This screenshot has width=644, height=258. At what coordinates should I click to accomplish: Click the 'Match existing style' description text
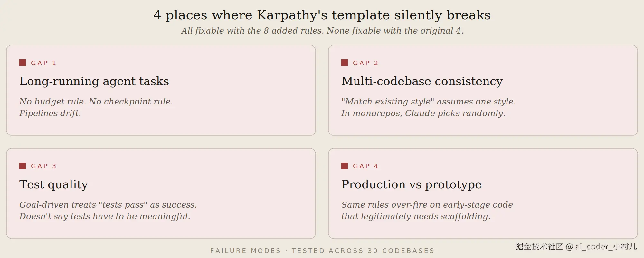coord(429,107)
